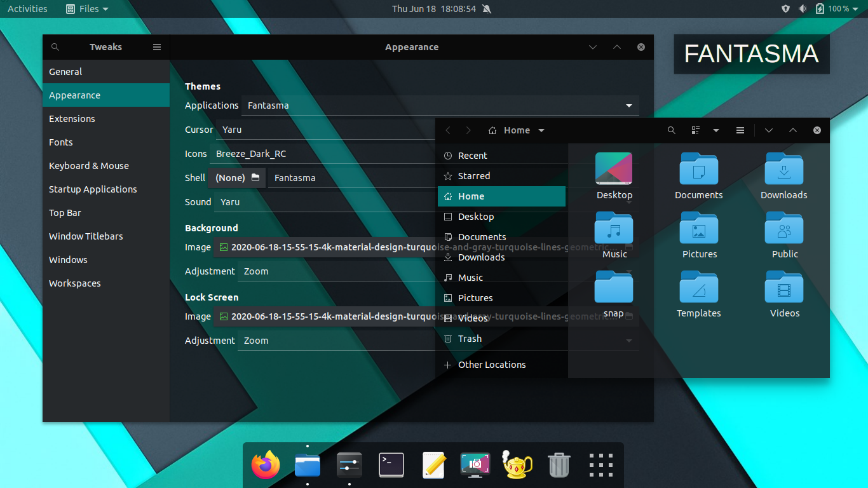Viewport: 868px width, 488px height.
Task: Open the Tweaks app from the dock
Action: pos(349,465)
